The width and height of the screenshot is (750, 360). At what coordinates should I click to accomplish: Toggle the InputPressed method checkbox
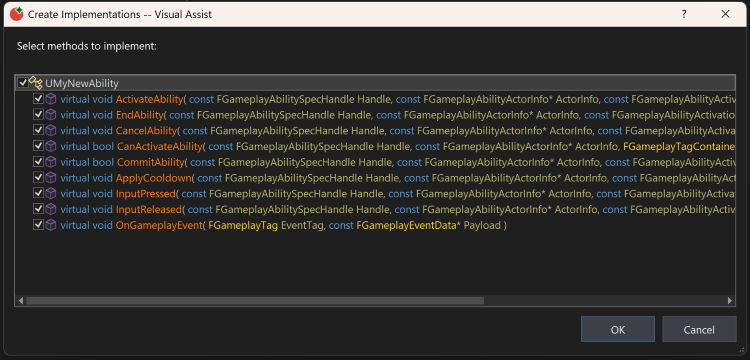coord(38,194)
